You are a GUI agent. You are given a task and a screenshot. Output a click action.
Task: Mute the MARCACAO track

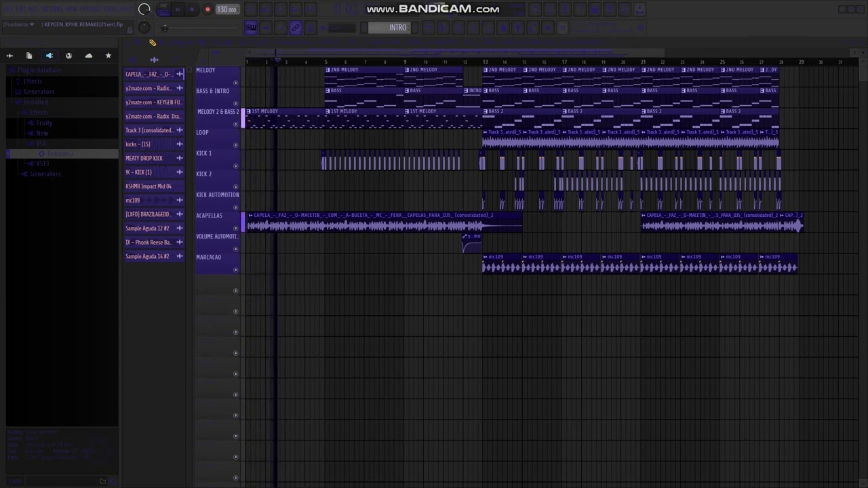[236, 270]
